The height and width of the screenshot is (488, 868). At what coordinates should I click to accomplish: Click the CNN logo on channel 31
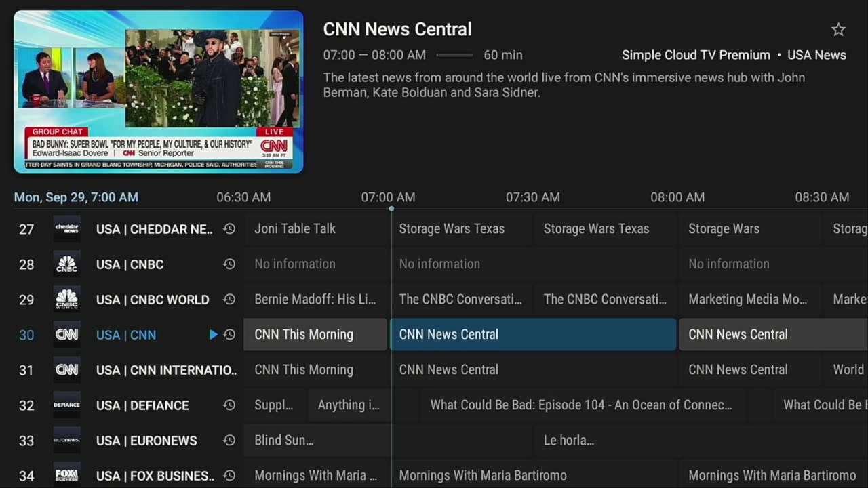point(66,370)
